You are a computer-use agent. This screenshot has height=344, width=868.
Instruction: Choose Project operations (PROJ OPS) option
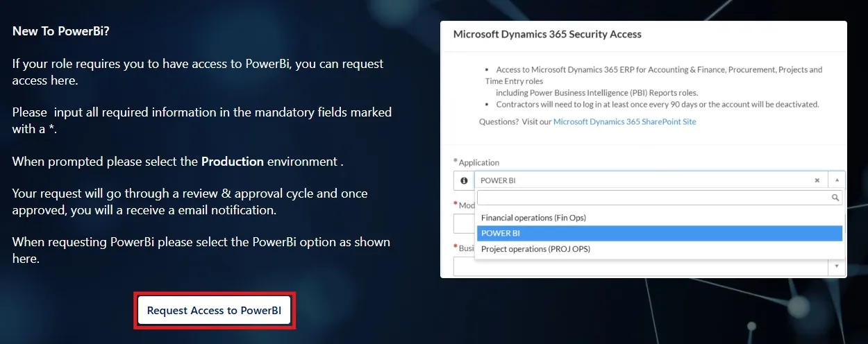click(x=659, y=249)
